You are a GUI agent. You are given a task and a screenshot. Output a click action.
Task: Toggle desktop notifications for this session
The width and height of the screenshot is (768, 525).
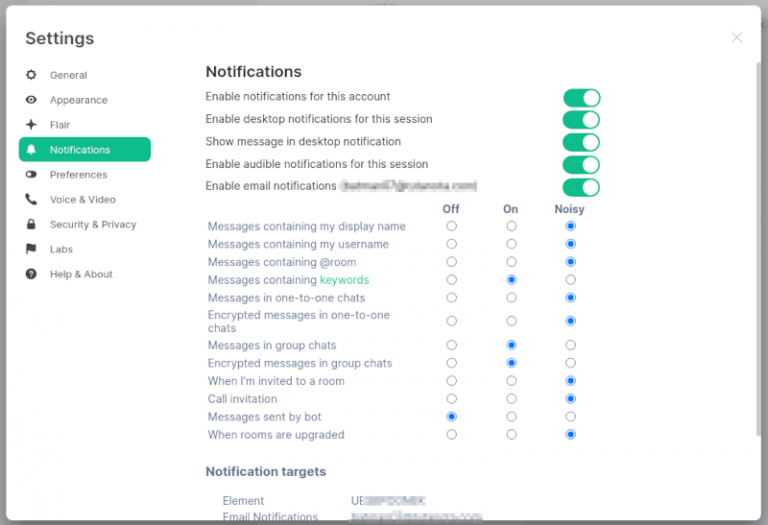(x=581, y=120)
